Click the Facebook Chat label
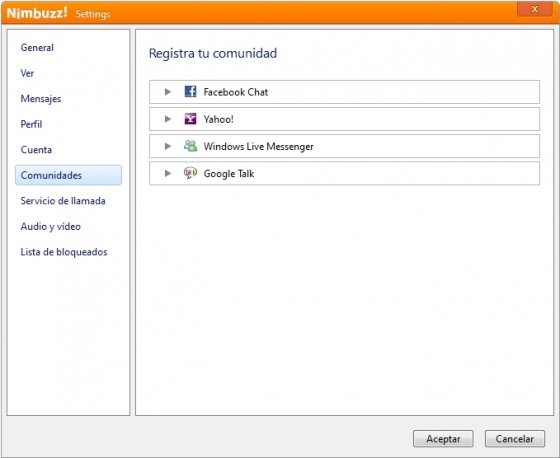Viewport: 560px width, 458px height. (x=236, y=92)
